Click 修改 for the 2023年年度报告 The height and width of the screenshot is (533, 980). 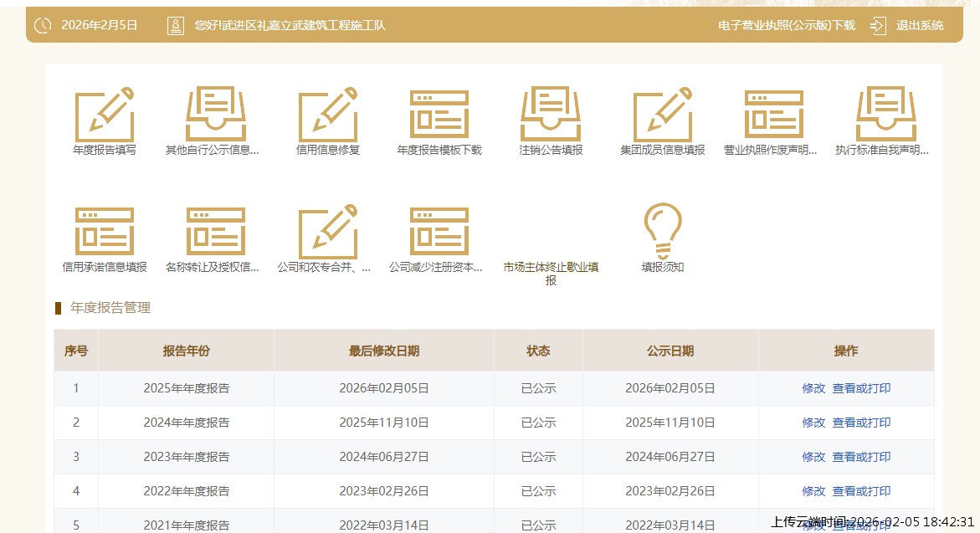pyautogui.click(x=813, y=457)
